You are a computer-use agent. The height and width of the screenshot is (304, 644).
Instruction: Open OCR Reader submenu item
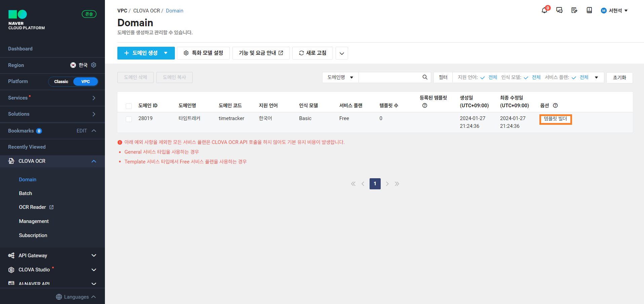(x=32, y=207)
